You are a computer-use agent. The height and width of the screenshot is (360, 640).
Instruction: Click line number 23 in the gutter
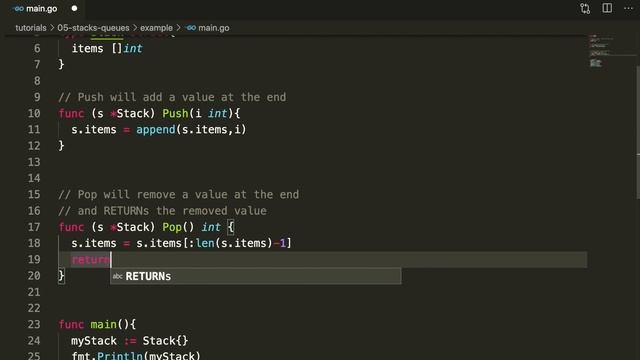point(34,324)
